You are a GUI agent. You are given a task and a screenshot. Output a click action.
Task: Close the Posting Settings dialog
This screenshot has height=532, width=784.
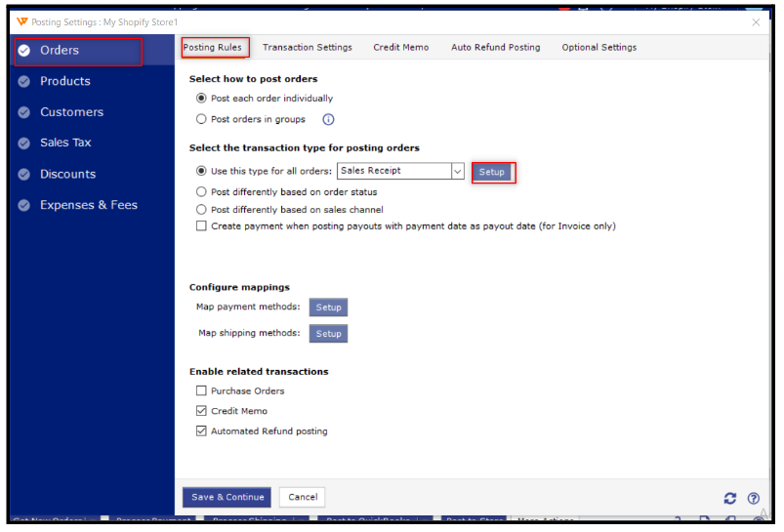(x=756, y=22)
